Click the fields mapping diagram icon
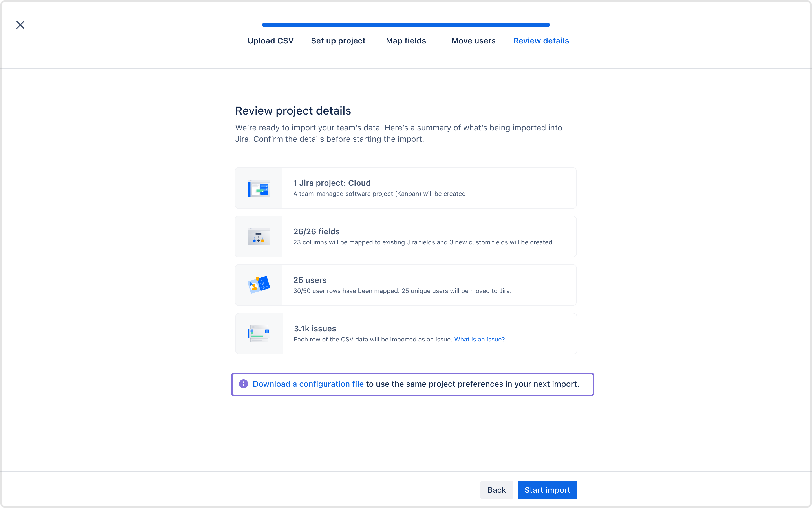812x508 pixels. (x=258, y=237)
